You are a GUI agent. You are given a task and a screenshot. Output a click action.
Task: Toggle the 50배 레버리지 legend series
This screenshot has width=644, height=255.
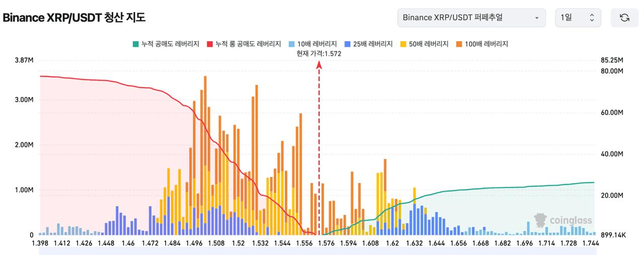425,44
